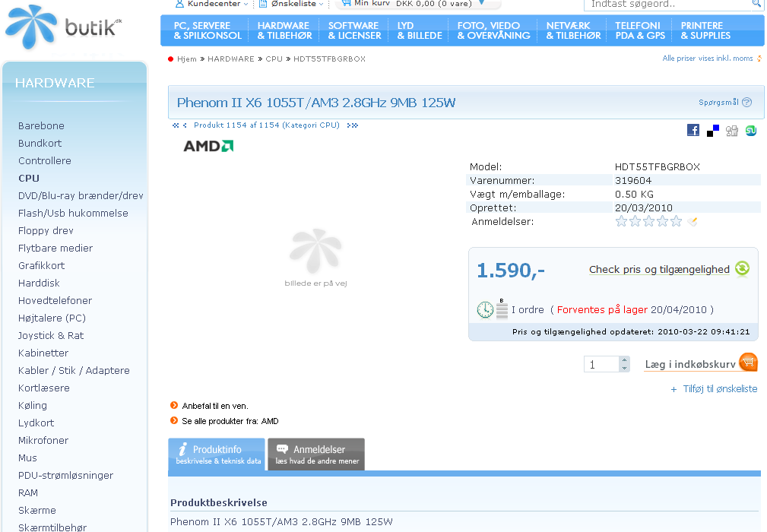
Task: Click the butik.dk flower logo
Action: [31, 27]
